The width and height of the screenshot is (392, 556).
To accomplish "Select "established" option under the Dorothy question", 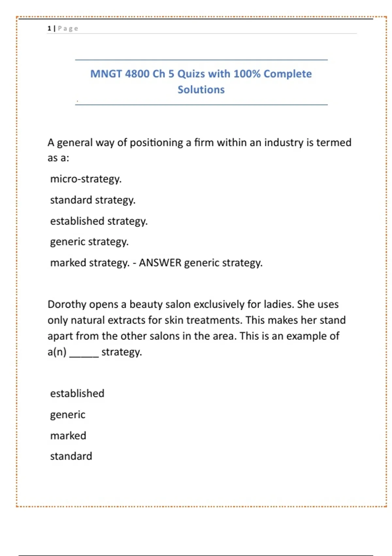I will 77,393.
